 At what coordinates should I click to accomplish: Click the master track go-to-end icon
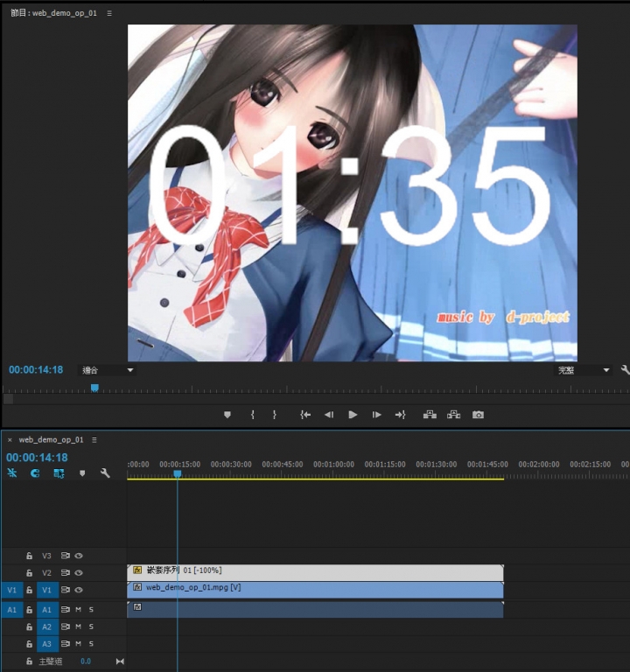click(x=120, y=661)
